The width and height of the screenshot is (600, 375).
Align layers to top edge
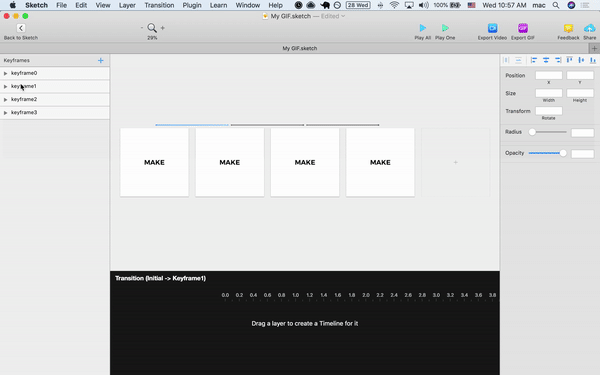pyautogui.click(x=569, y=60)
